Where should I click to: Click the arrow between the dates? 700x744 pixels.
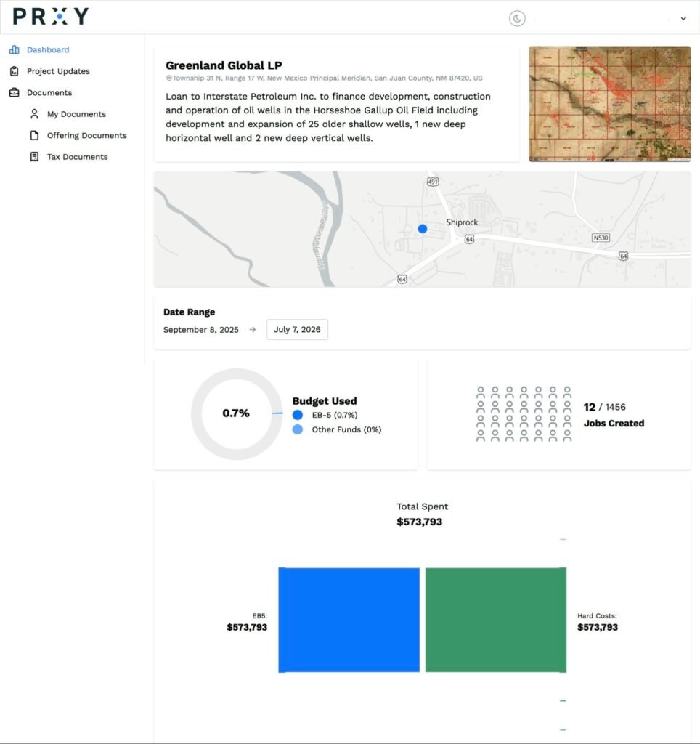tap(252, 330)
